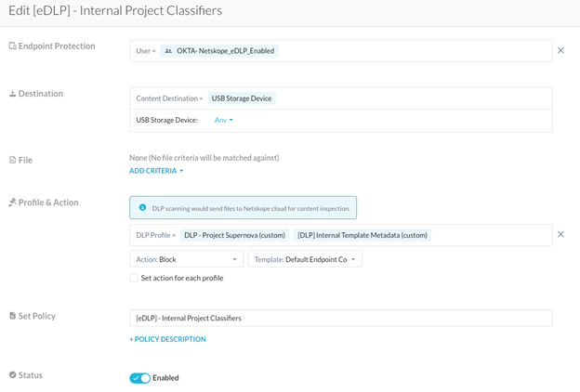Screen dimensions: 580x392
Task: Expand the USB Storage Device Any dropdown
Action: 224,120
